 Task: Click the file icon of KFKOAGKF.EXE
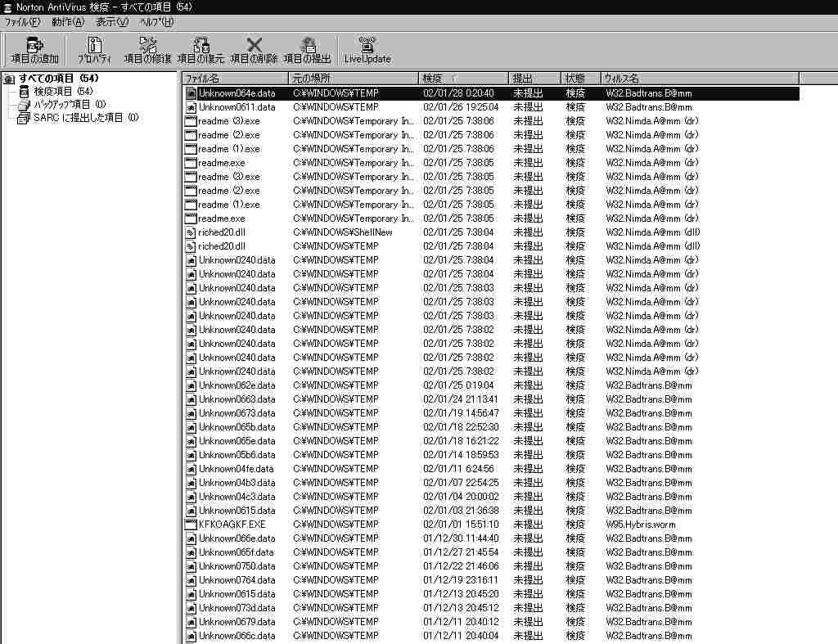tap(191, 525)
